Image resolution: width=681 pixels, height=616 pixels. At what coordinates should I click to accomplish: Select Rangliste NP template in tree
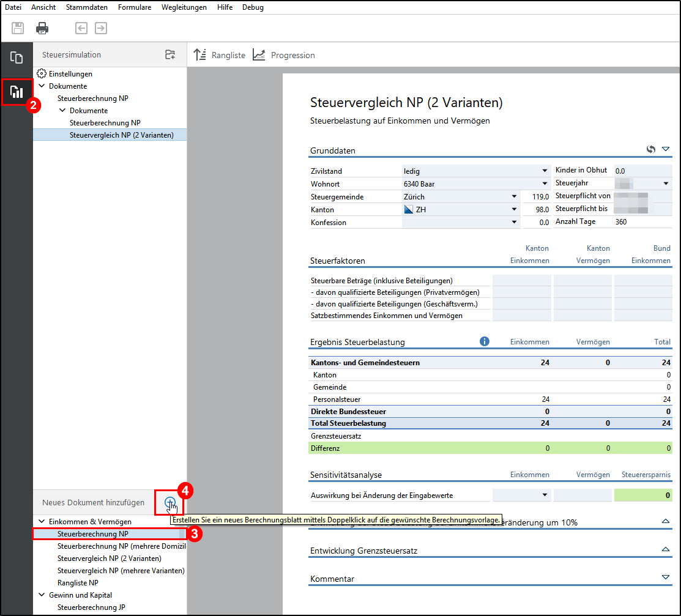tap(78, 583)
